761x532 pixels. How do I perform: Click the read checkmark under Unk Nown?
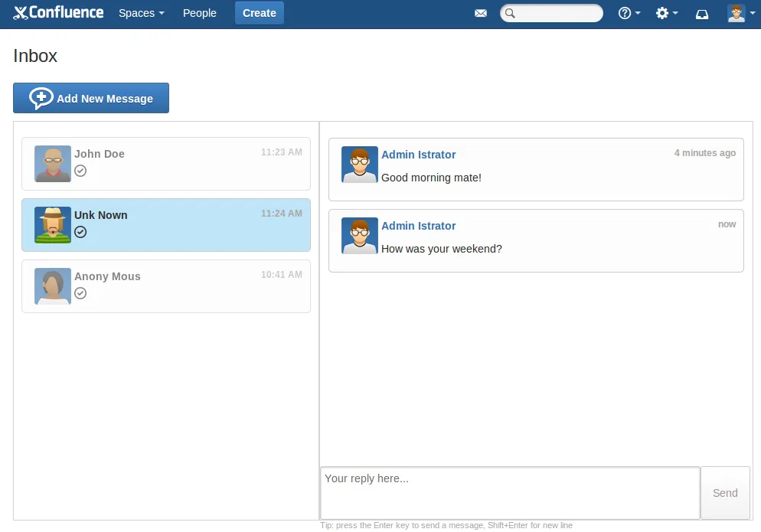click(80, 232)
